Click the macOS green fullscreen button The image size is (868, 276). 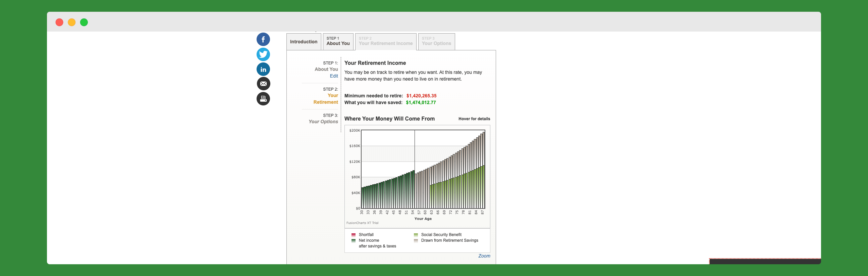84,22
